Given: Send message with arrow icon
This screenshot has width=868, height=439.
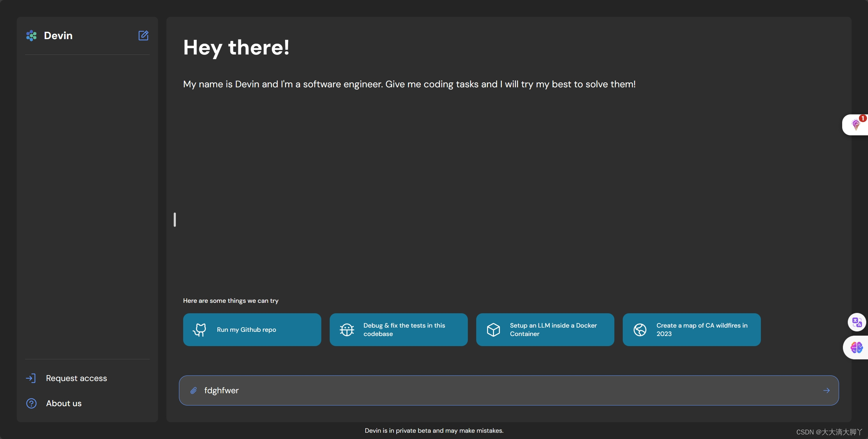Looking at the screenshot, I should click(x=826, y=390).
